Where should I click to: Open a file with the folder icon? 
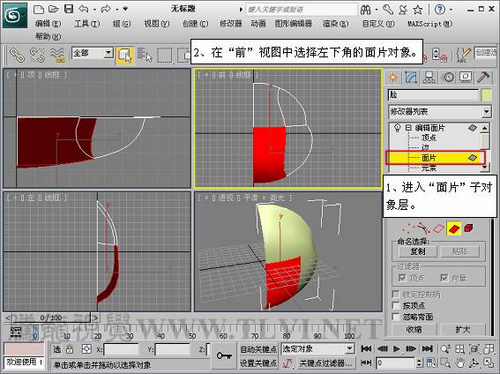(x=53, y=9)
